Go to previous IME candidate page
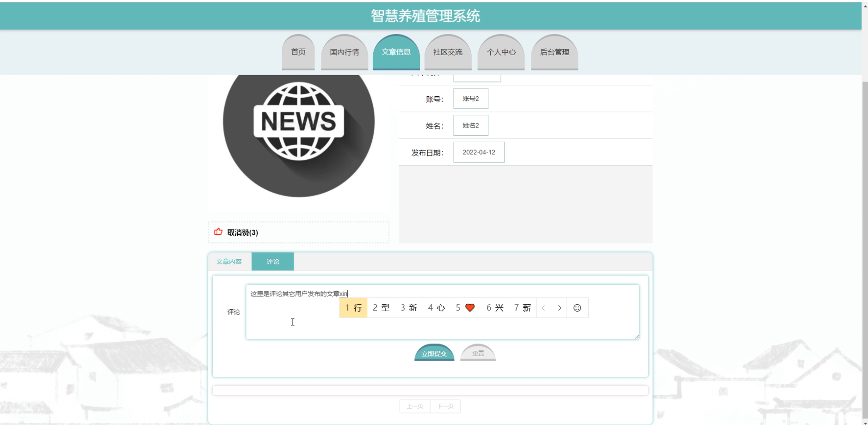 point(544,308)
